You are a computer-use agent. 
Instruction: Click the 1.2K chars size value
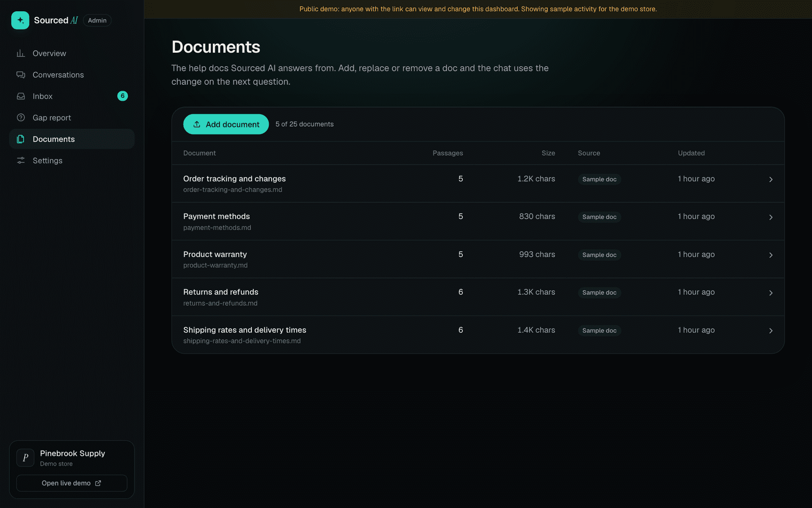point(536,179)
